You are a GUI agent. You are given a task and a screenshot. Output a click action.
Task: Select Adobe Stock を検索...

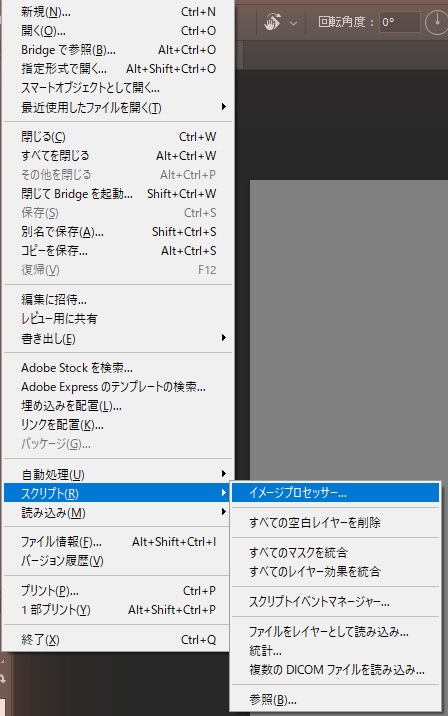click(118, 368)
